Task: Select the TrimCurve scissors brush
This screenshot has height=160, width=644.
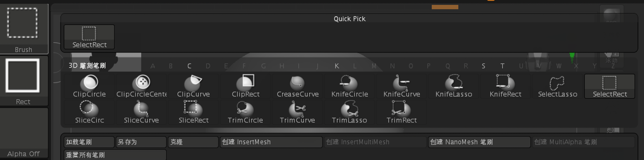Action: pos(297,112)
